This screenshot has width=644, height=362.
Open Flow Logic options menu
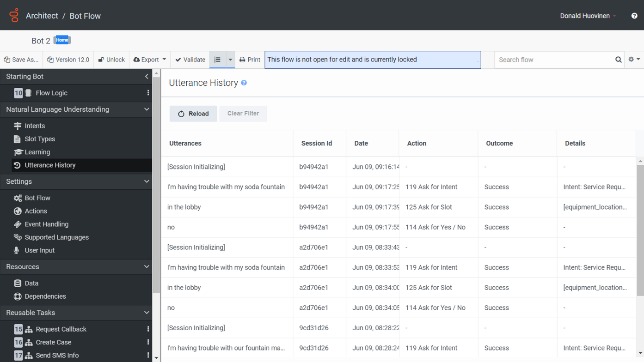coord(148,93)
